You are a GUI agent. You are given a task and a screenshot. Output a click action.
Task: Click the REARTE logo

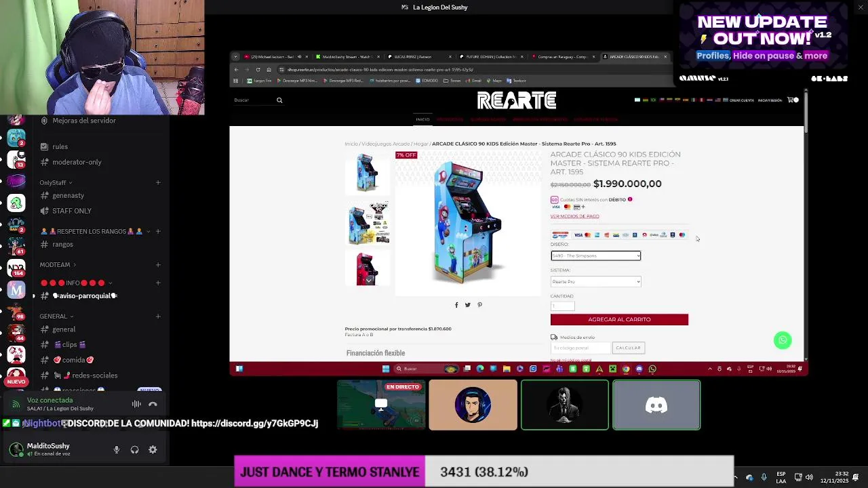517,101
